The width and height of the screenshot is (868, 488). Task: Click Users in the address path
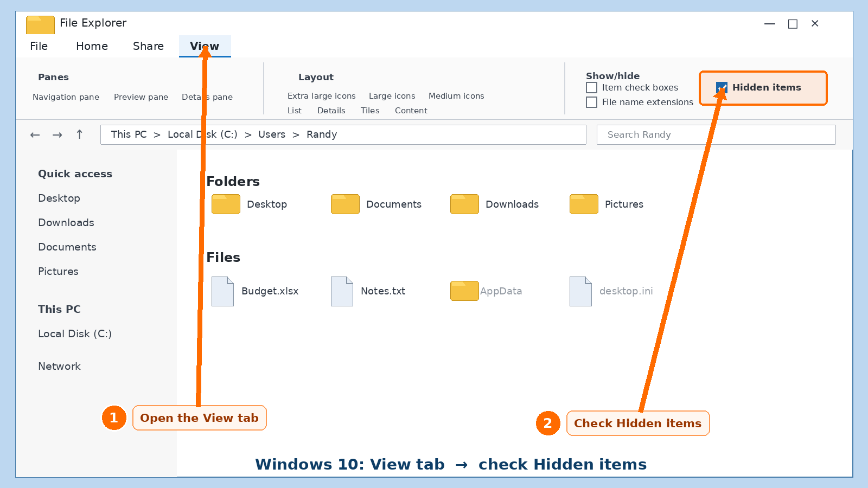coord(272,134)
